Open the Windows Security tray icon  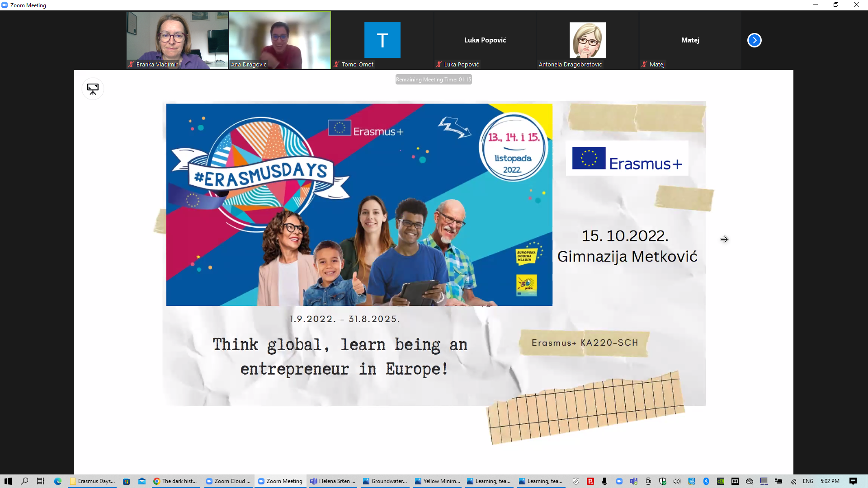pyautogui.click(x=663, y=481)
